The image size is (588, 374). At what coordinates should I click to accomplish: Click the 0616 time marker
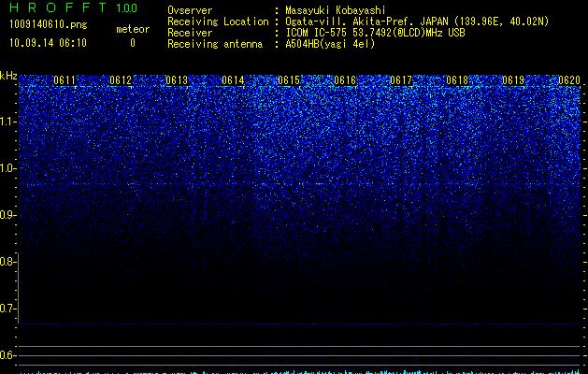pyautogui.click(x=345, y=80)
